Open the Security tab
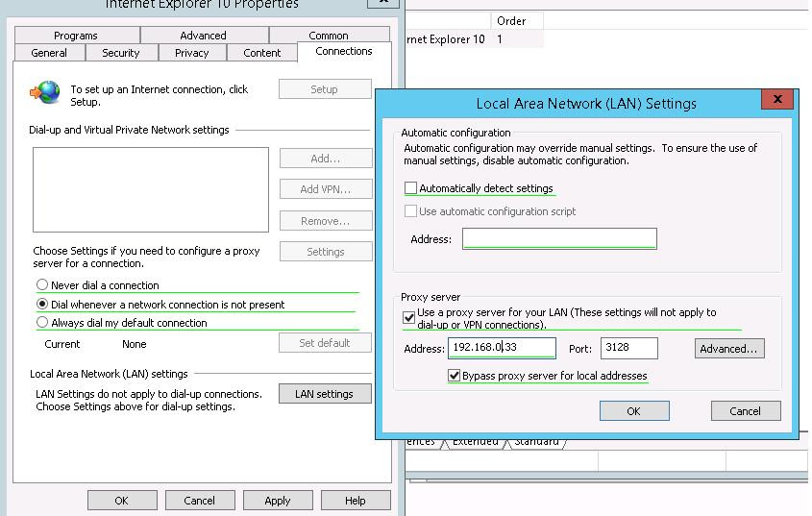Viewport: 812px width, 516px height. [x=121, y=53]
